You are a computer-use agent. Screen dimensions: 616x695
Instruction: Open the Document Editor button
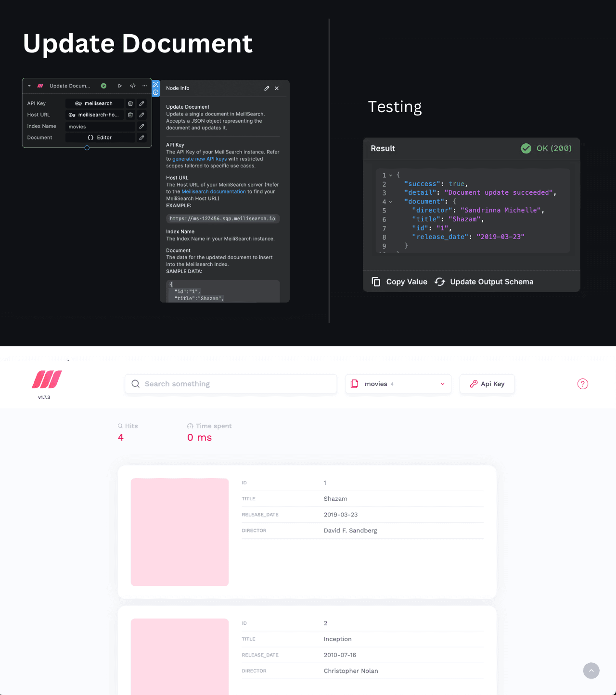pos(100,138)
